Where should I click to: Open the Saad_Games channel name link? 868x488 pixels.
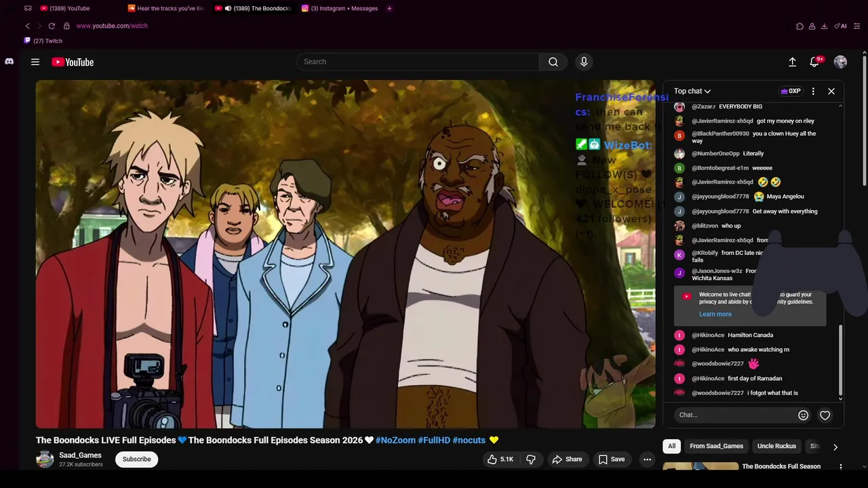point(80,455)
